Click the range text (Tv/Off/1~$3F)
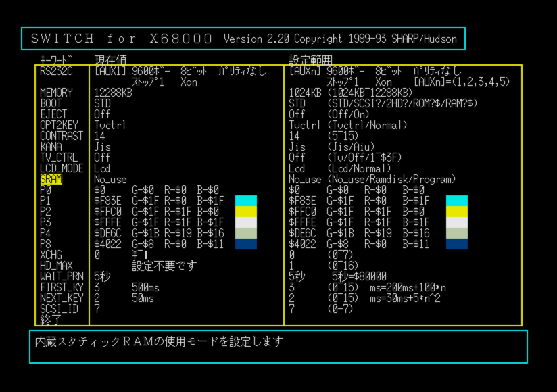Image resolution: width=557 pixels, height=392 pixels. 364,157
